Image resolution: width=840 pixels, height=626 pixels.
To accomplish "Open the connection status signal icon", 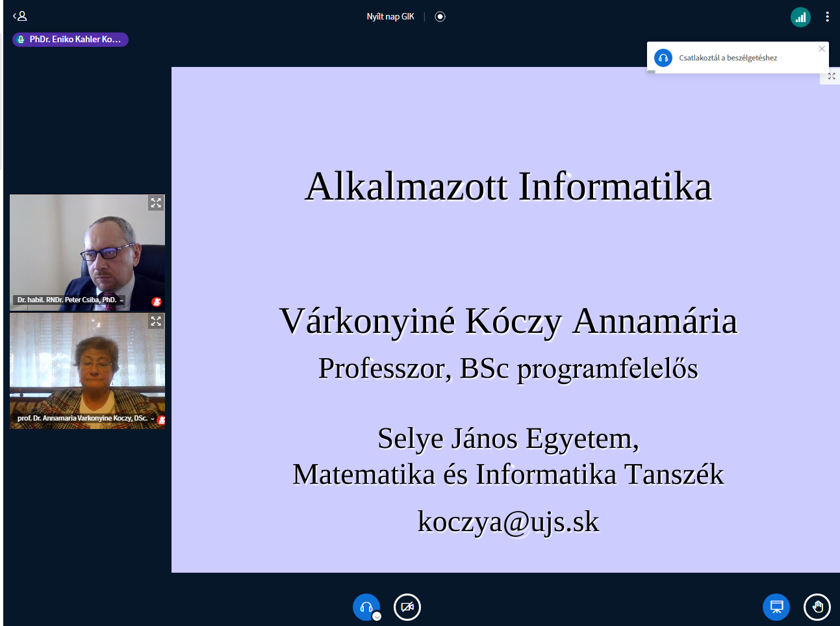I will click(x=800, y=17).
